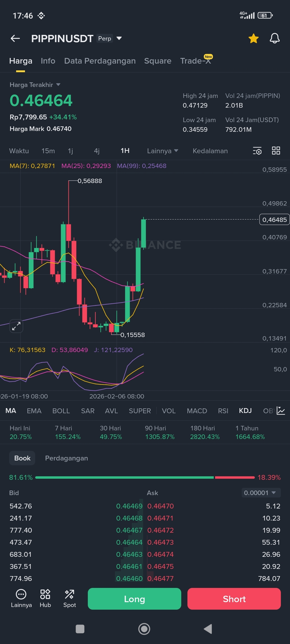Tap ask price 0.46477

(x=161, y=579)
